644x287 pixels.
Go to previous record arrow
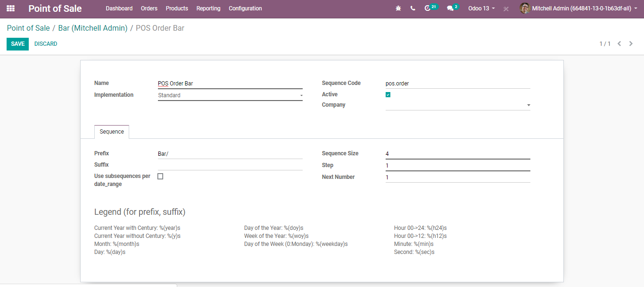(619, 44)
